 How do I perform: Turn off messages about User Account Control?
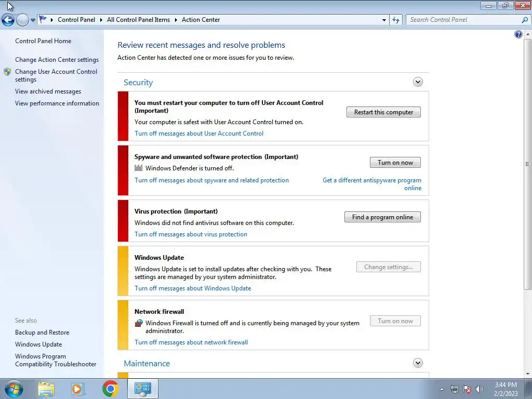199,134
